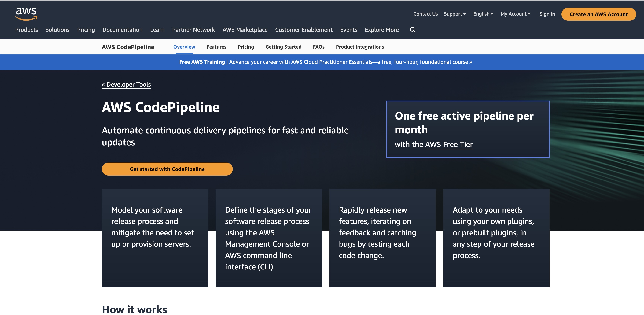Open the Solutions menu
The image size is (644, 315).
click(57, 29)
